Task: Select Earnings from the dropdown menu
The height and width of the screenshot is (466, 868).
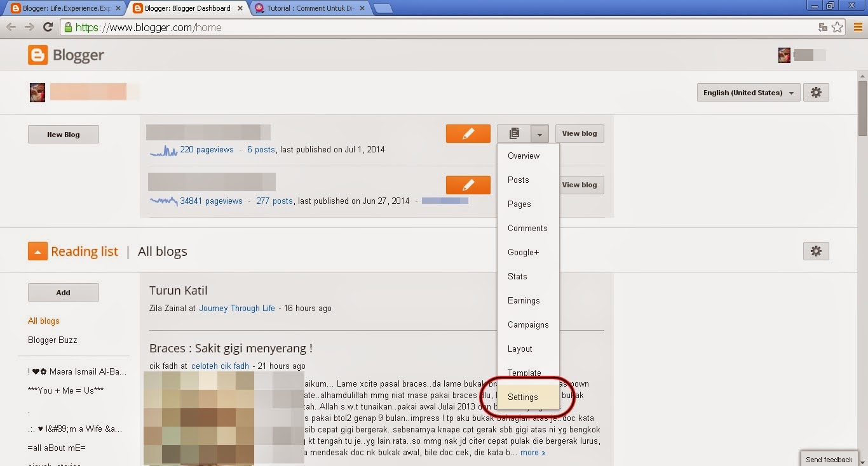Action: click(528, 301)
